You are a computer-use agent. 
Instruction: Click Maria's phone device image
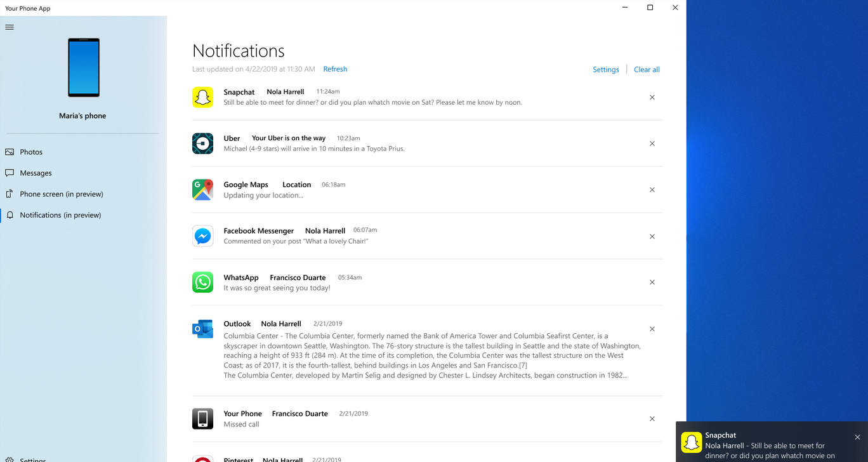tap(84, 67)
